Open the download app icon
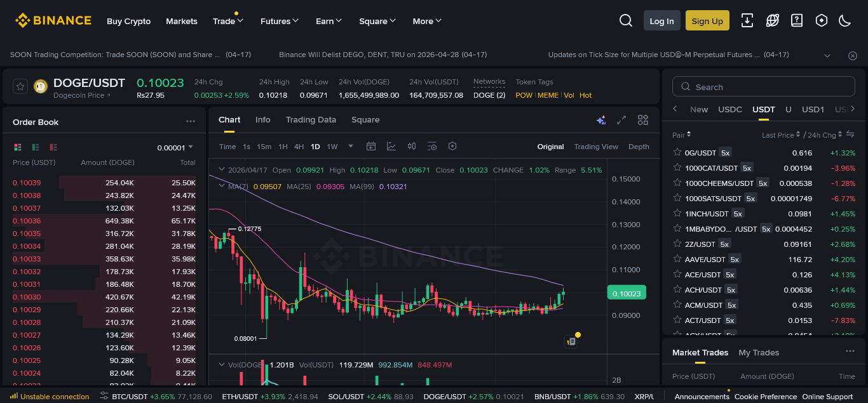The height and width of the screenshot is (403, 868). click(x=747, y=21)
